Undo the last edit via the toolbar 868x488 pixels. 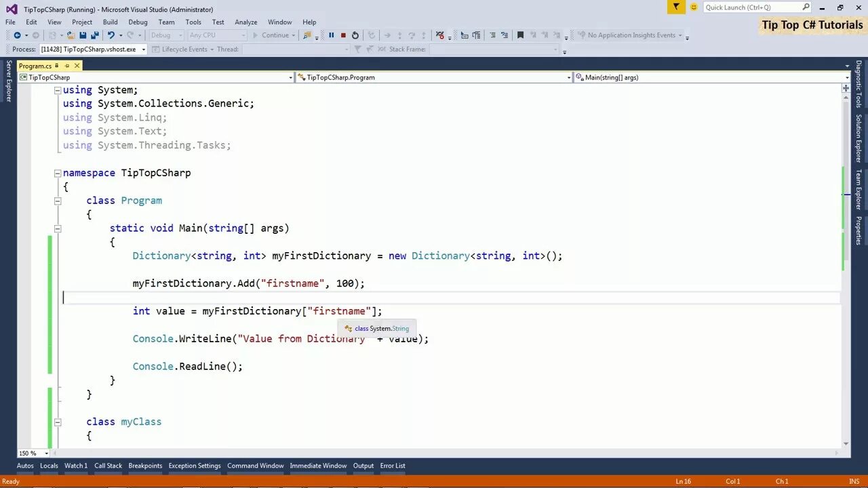111,35
